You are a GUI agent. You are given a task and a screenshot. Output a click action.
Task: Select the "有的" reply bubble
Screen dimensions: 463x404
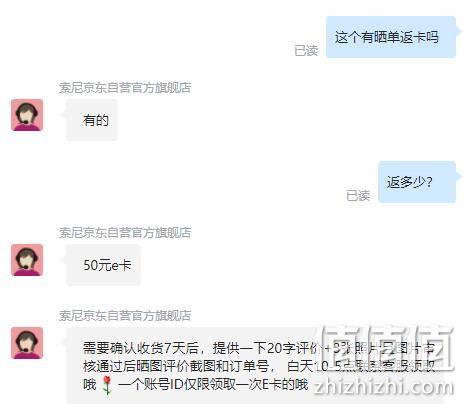[92, 120]
